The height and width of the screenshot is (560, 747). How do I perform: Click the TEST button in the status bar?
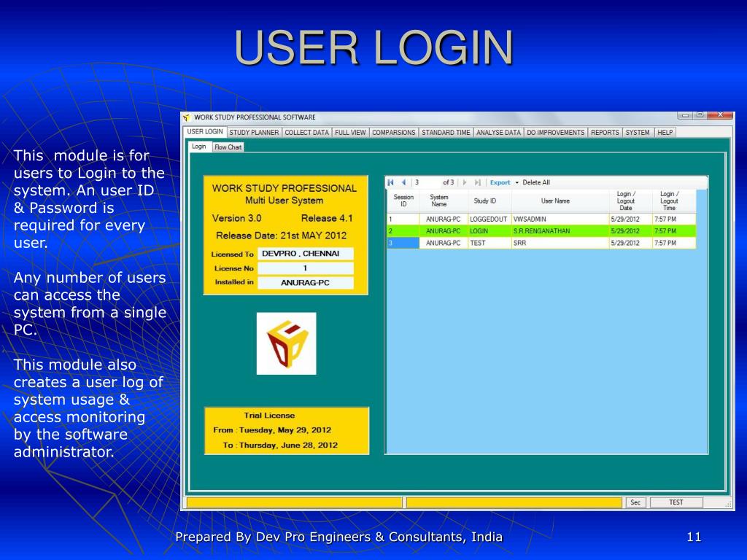pos(677,502)
